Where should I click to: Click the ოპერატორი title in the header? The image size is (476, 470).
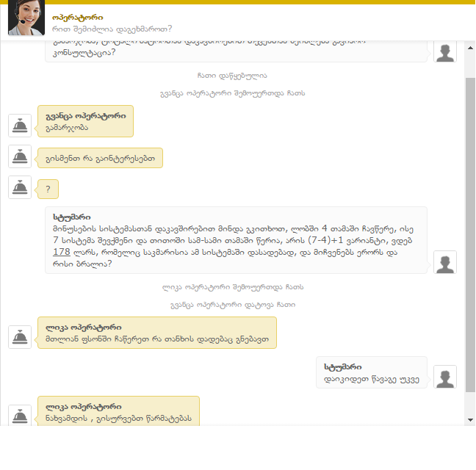pyautogui.click(x=78, y=18)
